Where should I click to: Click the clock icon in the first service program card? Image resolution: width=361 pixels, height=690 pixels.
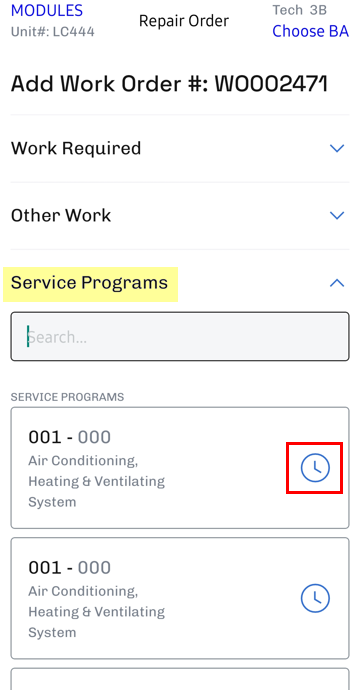coord(315,468)
